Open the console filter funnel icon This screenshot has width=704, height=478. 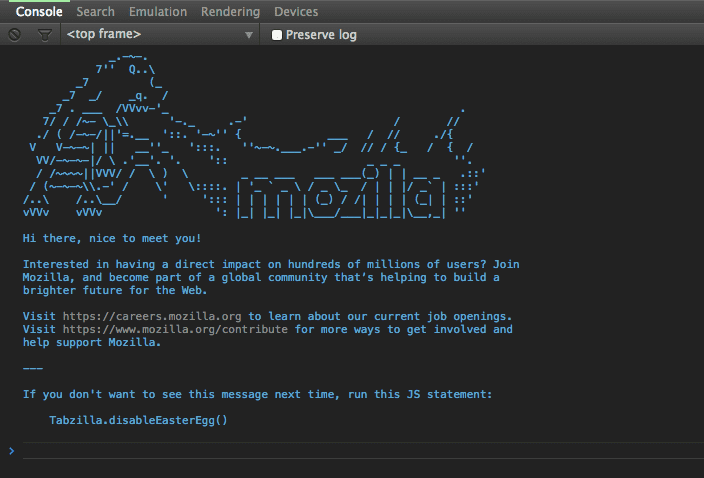tap(44, 35)
